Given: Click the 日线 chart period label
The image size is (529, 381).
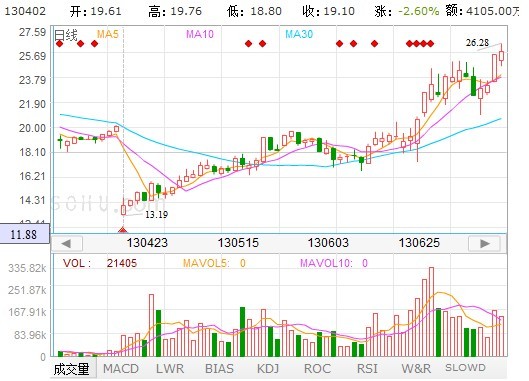Looking at the screenshot, I should point(66,35).
